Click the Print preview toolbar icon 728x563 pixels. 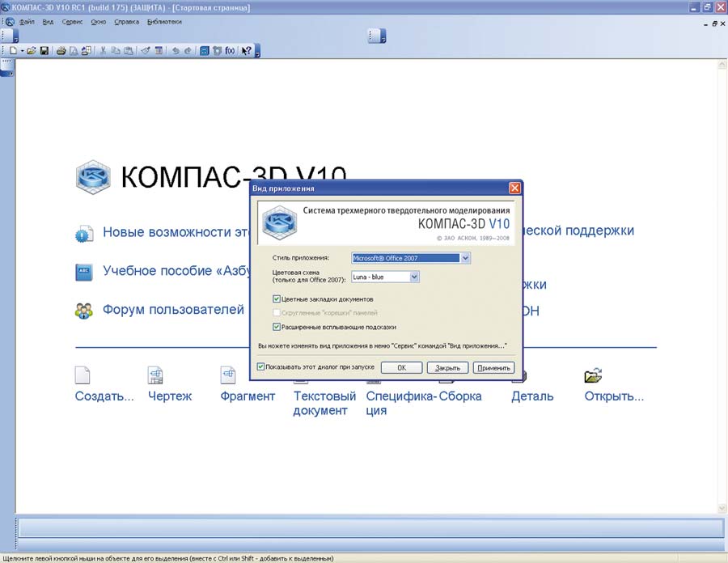[74, 51]
